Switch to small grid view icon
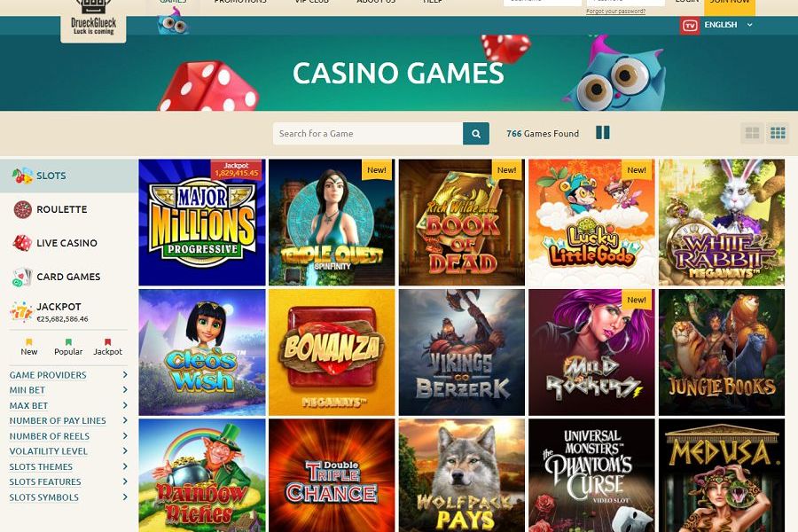The height and width of the screenshot is (532, 798). [x=778, y=133]
